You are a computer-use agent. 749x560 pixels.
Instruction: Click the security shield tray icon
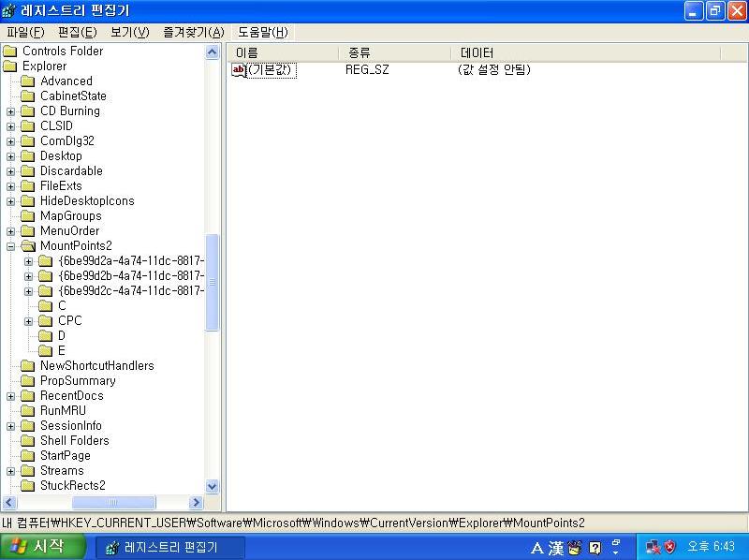tap(670, 547)
